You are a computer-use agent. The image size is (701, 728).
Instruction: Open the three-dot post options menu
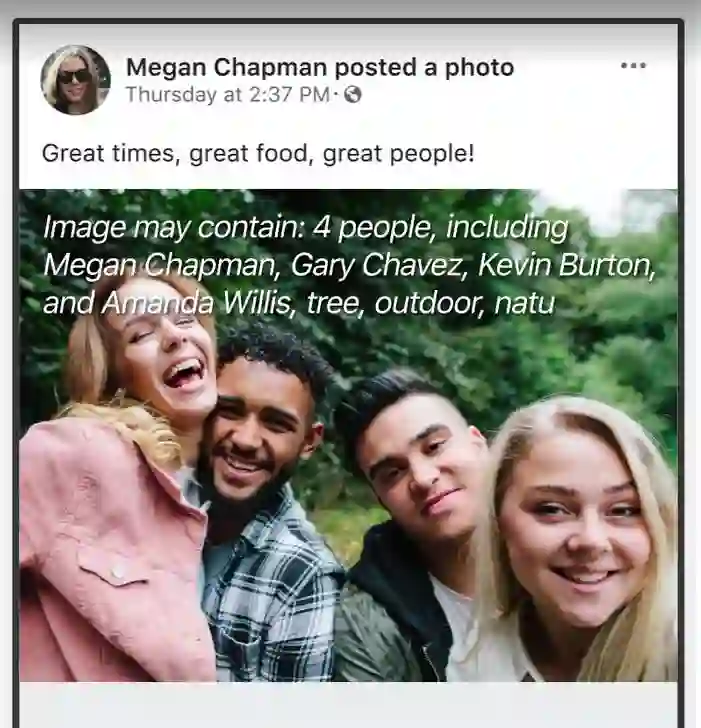tap(633, 66)
